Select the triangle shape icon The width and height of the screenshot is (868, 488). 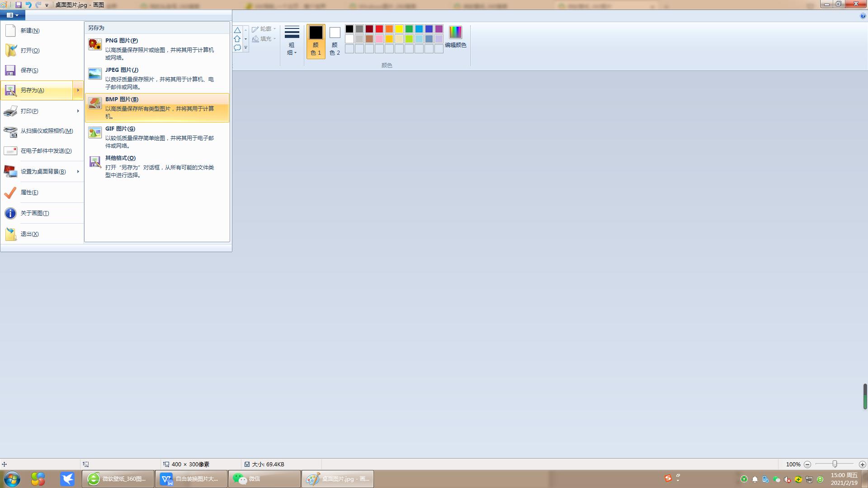point(237,30)
